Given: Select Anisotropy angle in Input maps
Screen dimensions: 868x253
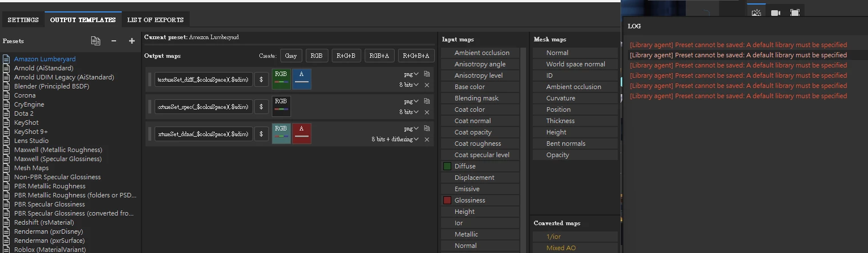Looking at the screenshot, I should tap(480, 64).
